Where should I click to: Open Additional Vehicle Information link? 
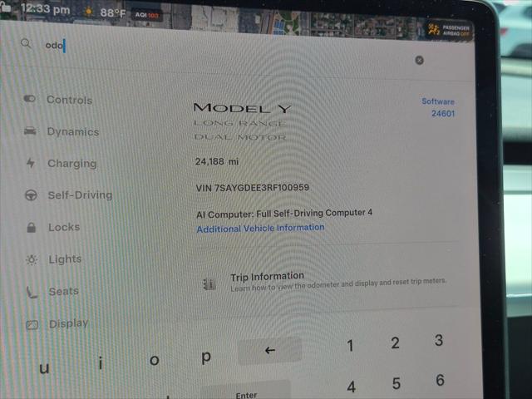(260, 228)
